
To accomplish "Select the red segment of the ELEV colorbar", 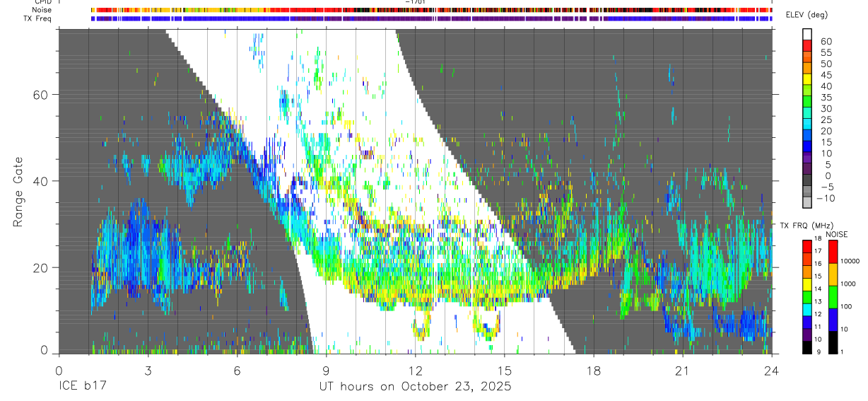I will (x=807, y=45).
